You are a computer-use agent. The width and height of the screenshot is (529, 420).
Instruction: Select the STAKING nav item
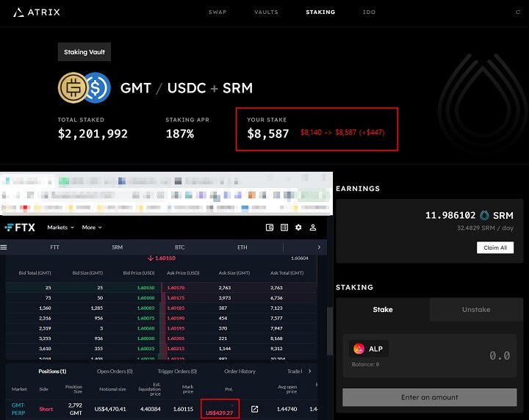(320, 12)
